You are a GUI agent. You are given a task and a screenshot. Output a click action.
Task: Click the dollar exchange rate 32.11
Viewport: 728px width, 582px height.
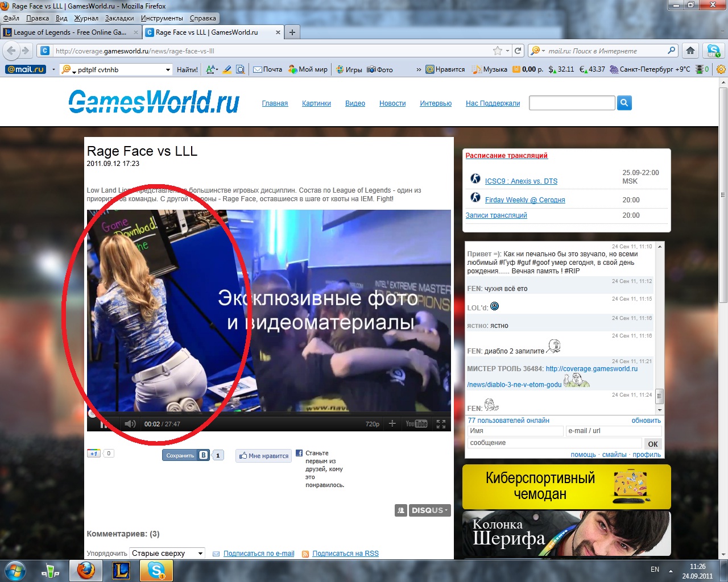pos(561,69)
